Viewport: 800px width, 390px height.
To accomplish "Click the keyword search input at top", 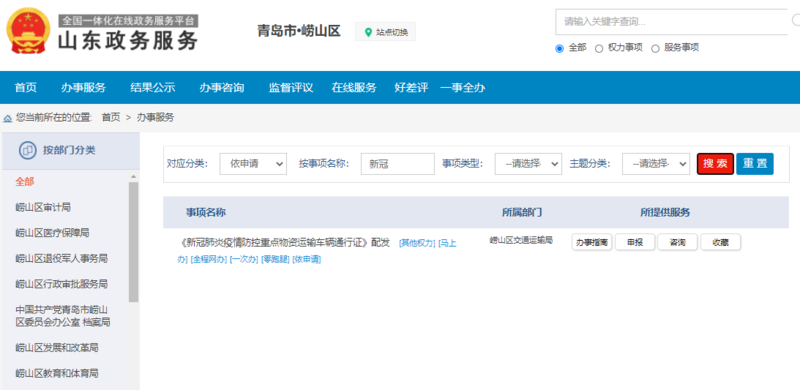I will click(x=671, y=22).
